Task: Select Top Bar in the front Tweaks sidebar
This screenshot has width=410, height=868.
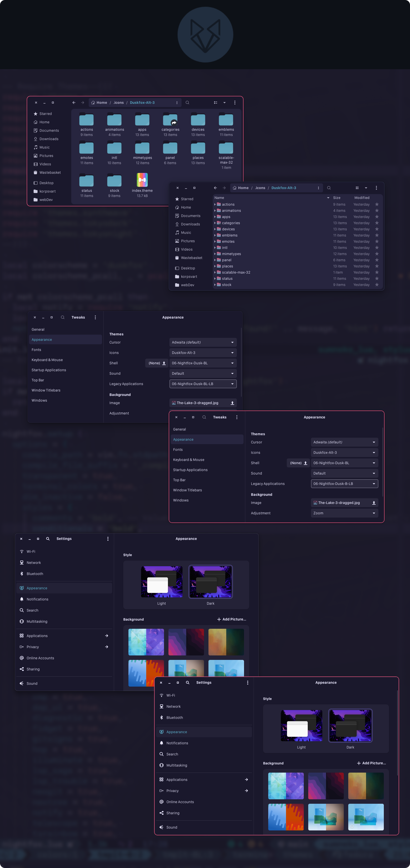Action: [207, 480]
